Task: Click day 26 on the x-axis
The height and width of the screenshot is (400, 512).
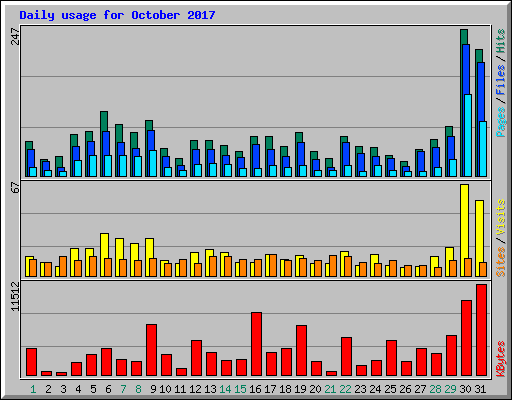Action: coord(405,389)
